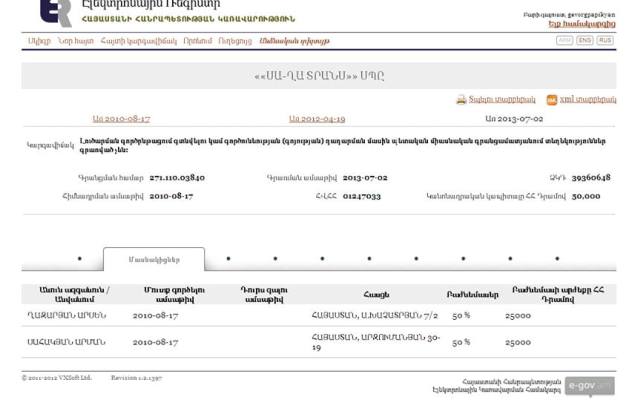Open the Նոր հայտ menu item
Viewport: 640px width, 400px height.
coord(74,41)
